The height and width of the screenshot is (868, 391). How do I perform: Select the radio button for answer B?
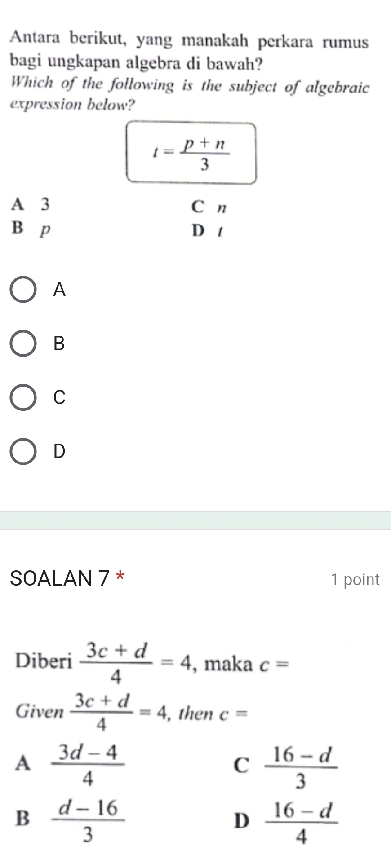23,344
